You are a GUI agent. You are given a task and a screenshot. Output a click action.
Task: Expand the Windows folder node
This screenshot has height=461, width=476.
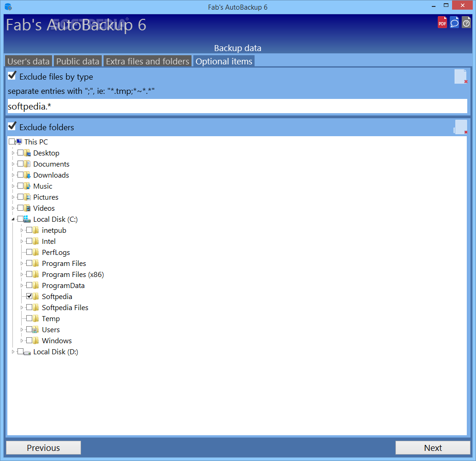(22, 340)
